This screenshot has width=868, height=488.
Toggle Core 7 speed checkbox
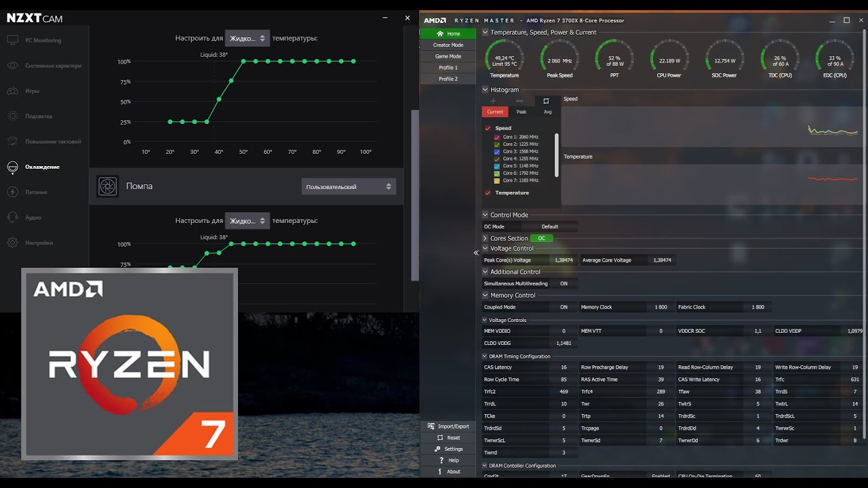click(x=498, y=180)
